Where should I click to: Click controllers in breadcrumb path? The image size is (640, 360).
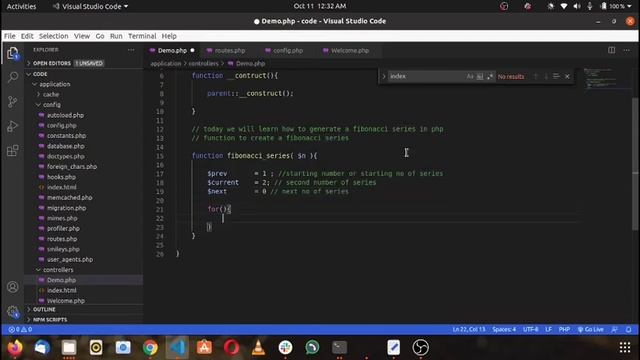coord(203,64)
